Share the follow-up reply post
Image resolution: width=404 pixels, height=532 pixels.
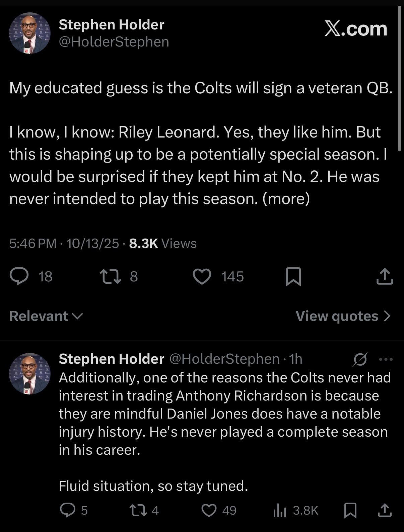385,510
